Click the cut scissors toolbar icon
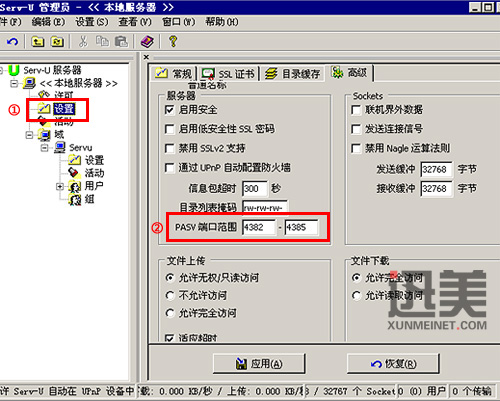This screenshot has height=401, width=500. pyautogui.click(x=83, y=42)
